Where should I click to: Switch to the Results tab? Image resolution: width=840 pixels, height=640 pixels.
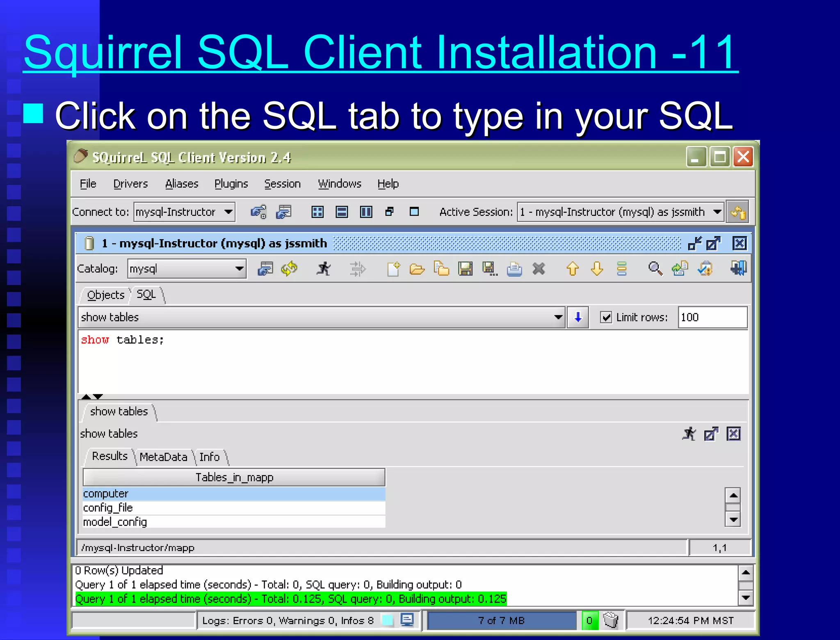(x=110, y=456)
